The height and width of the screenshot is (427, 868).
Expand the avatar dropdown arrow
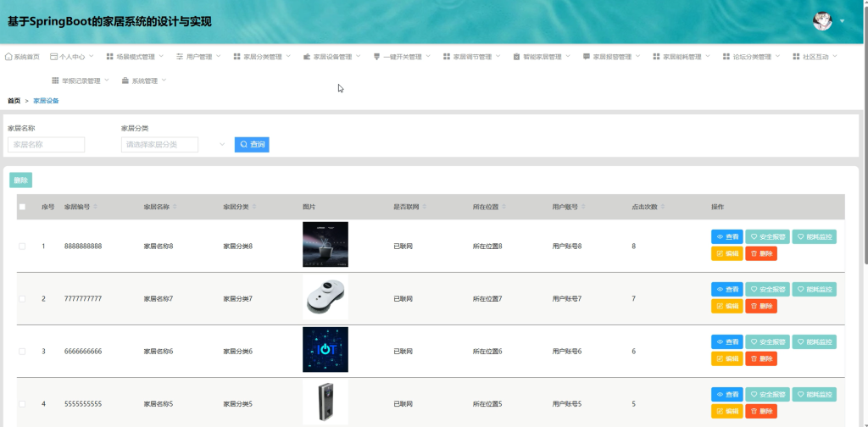(x=842, y=21)
